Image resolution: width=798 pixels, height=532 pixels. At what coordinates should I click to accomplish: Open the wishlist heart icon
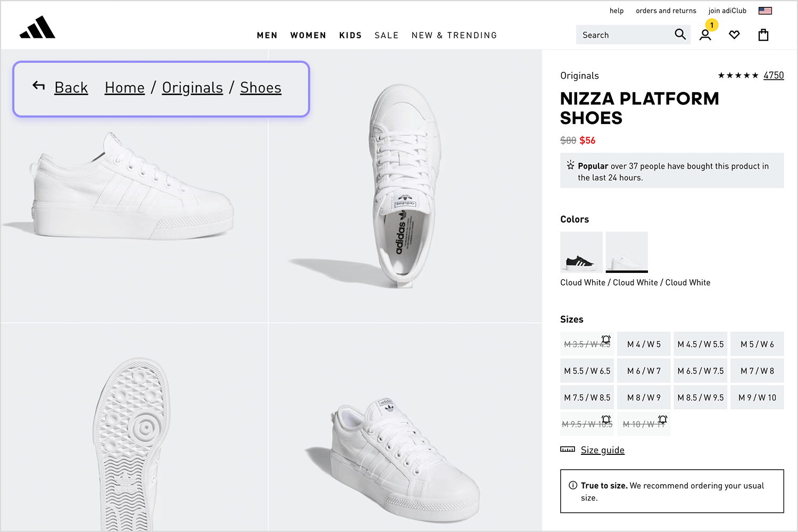click(x=734, y=35)
